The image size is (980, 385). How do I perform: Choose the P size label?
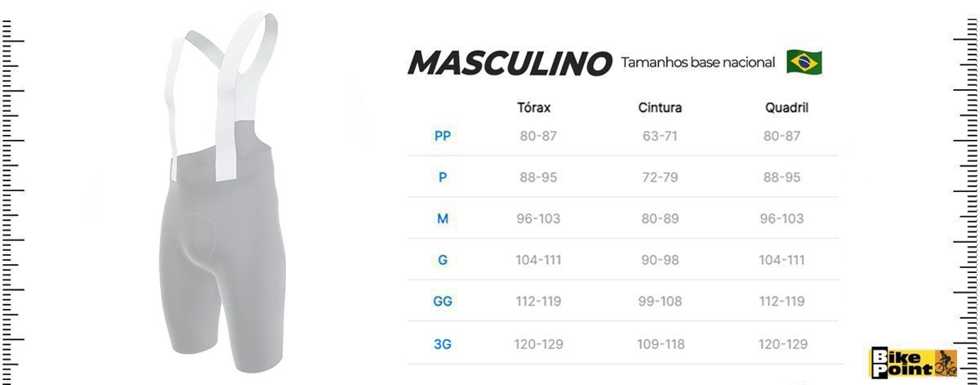(442, 177)
